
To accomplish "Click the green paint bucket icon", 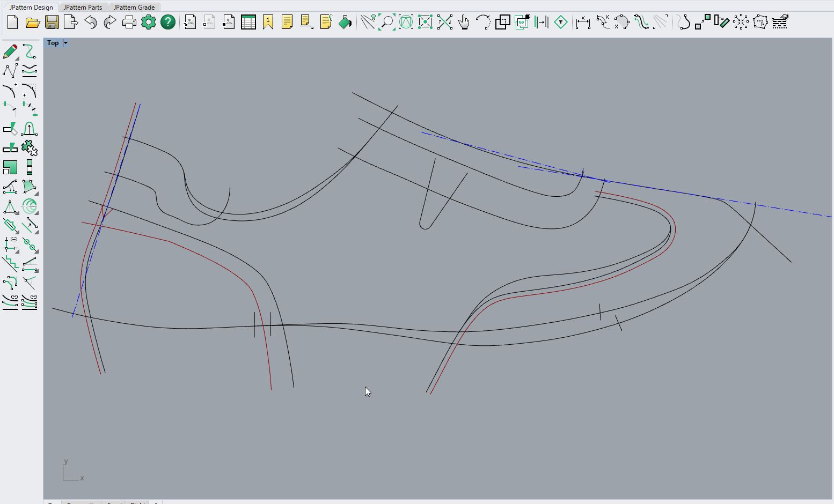I will (345, 23).
